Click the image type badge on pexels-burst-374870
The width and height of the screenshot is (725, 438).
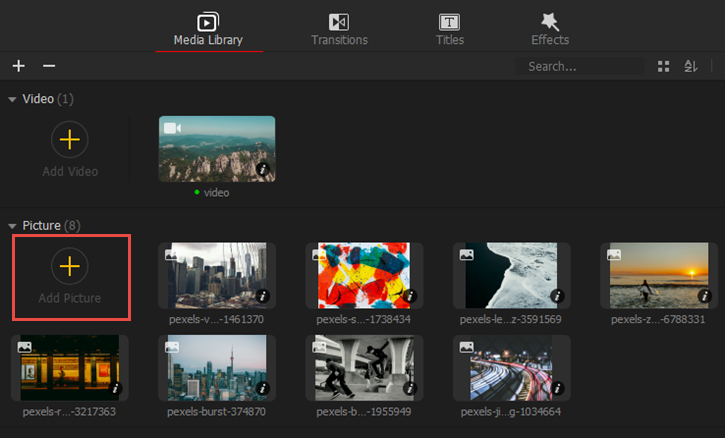click(172, 347)
